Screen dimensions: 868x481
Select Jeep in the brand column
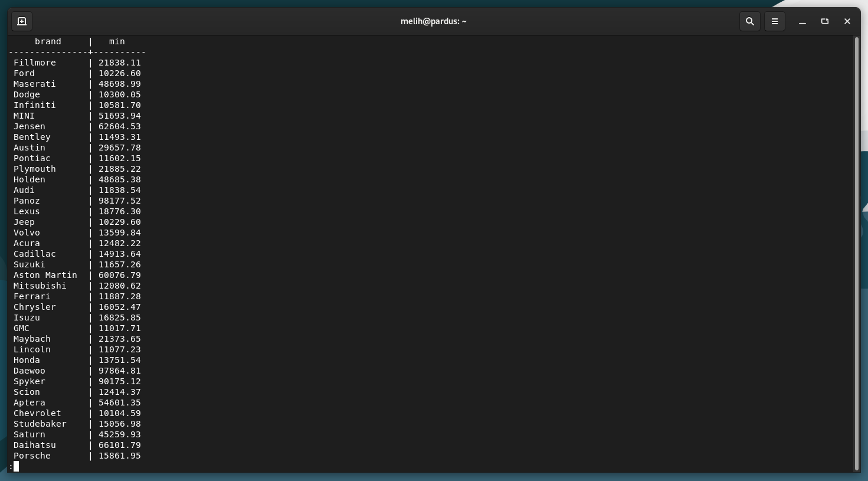coord(24,222)
